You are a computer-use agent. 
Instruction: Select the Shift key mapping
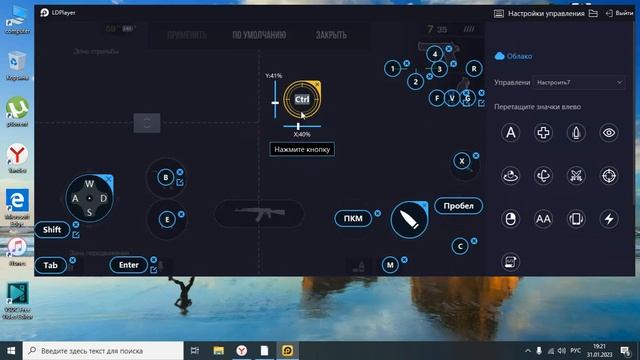pyautogui.click(x=52, y=230)
